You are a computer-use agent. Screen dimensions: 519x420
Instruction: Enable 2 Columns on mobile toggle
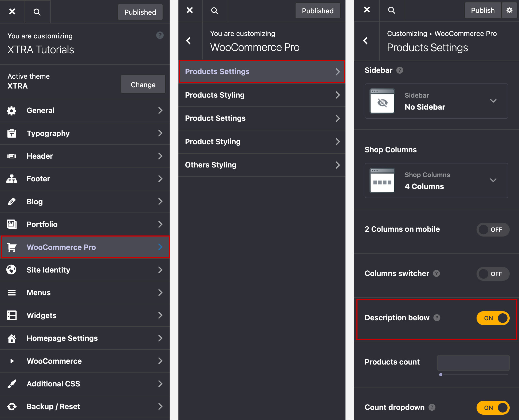pos(493,230)
